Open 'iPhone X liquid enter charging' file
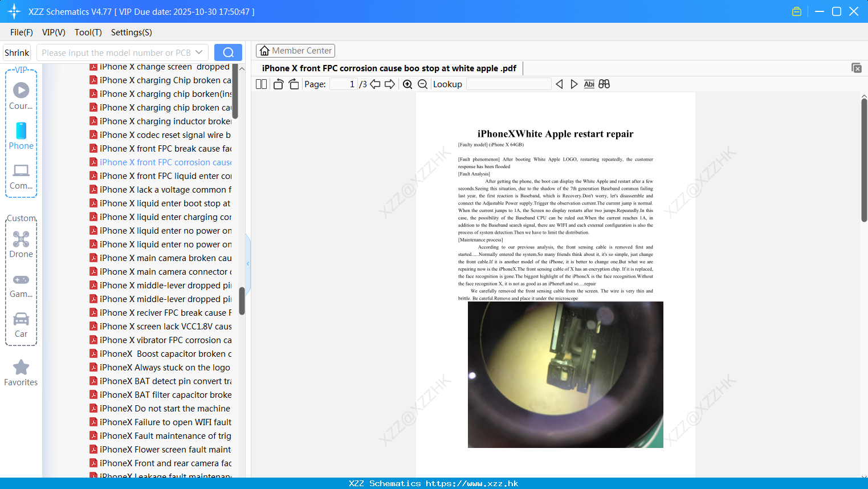This screenshot has width=868, height=489. (160, 217)
